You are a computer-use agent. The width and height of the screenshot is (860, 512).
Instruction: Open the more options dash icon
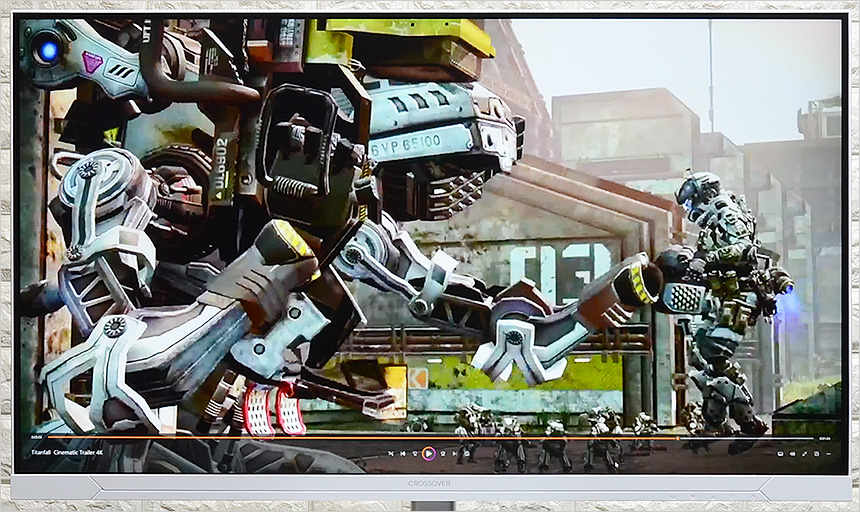(828, 453)
